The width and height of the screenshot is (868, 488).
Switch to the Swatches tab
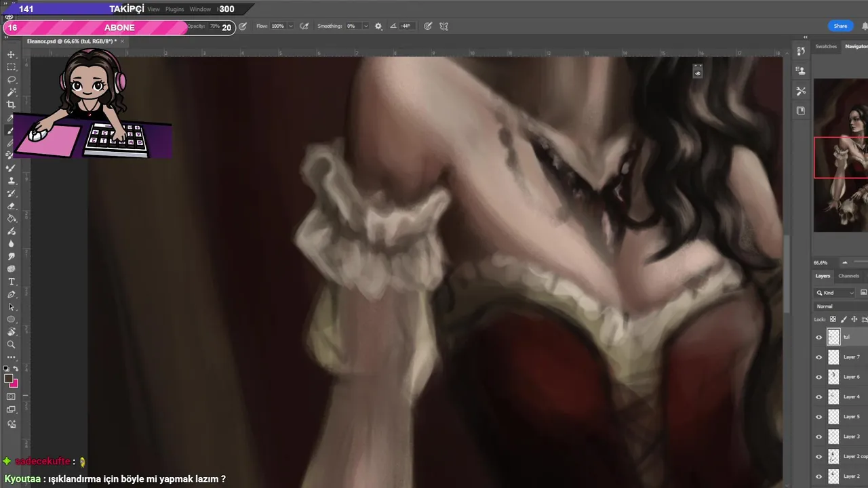point(826,46)
